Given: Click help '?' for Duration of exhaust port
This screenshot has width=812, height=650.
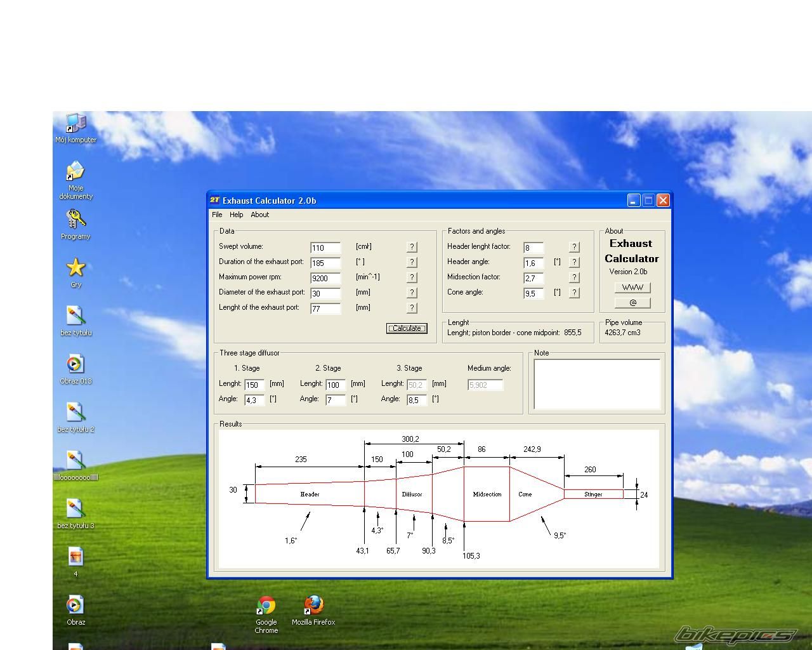Looking at the screenshot, I should coord(412,262).
